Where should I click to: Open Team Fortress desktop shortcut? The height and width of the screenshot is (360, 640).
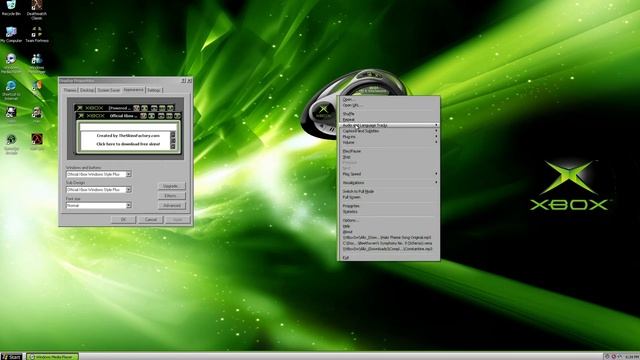pyautogui.click(x=37, y=34)
